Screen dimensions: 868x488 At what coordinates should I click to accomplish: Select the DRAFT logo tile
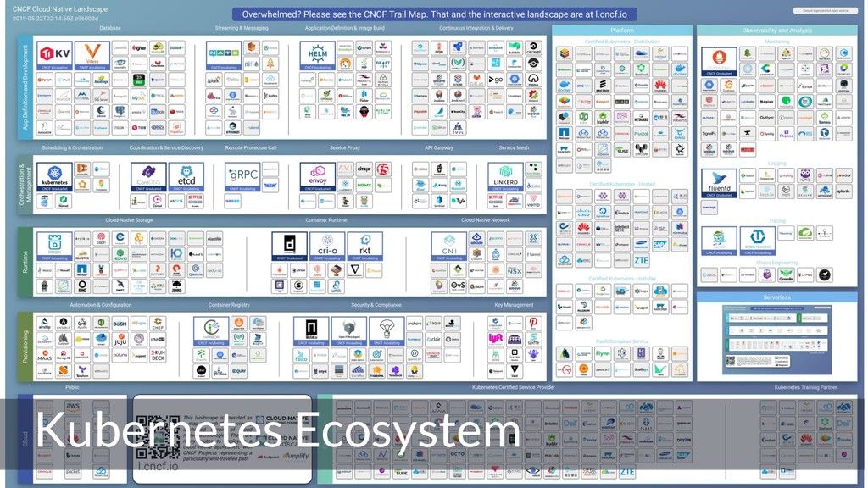point(382,64)
